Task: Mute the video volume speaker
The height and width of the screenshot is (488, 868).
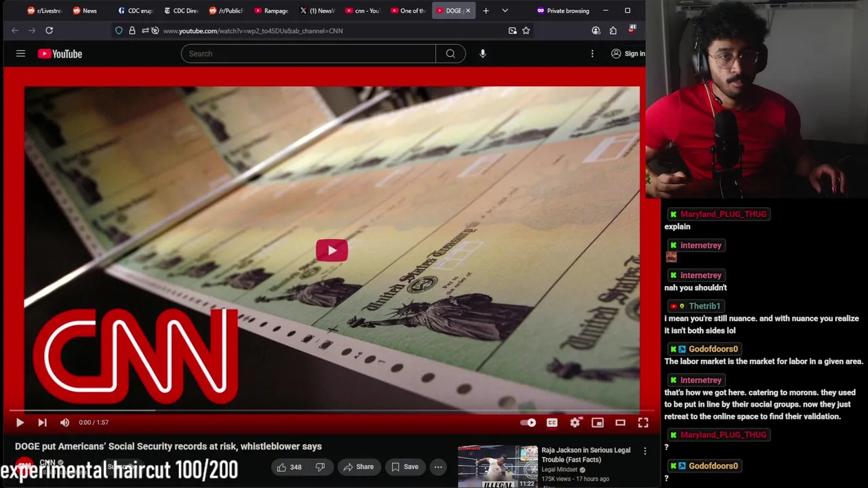Action: click(x=64, y=422)
